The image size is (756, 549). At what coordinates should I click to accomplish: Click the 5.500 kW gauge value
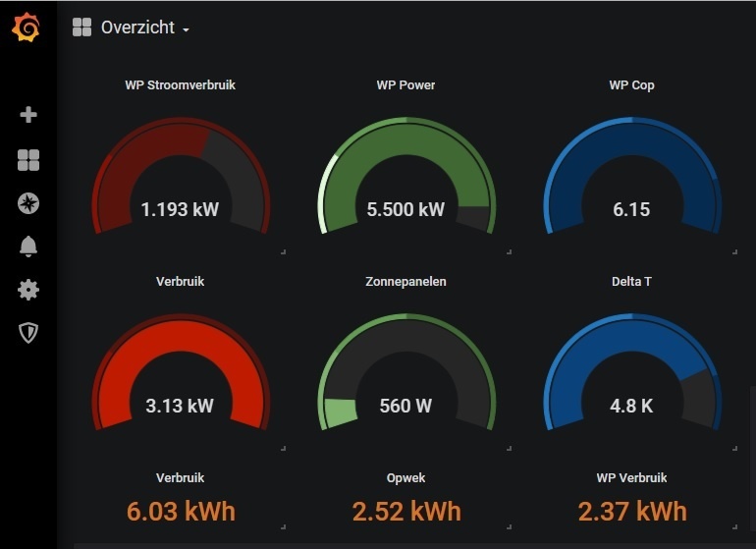(405, 209)
